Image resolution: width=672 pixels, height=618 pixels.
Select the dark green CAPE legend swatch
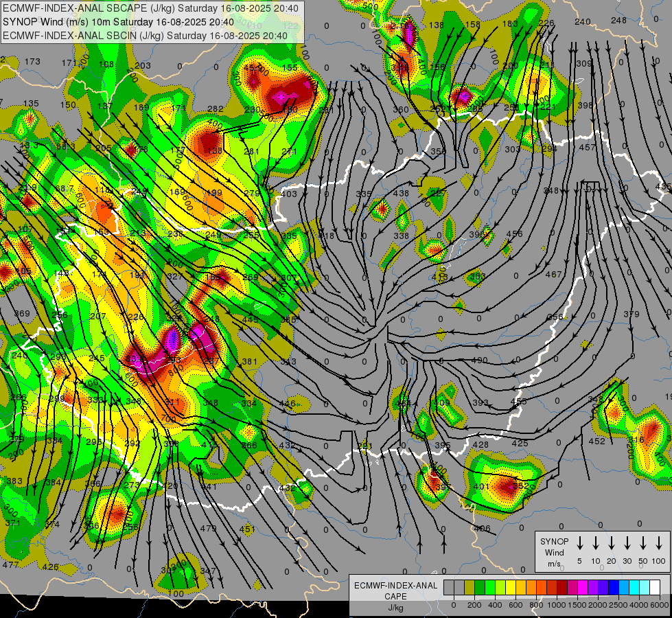click(480, 587)
